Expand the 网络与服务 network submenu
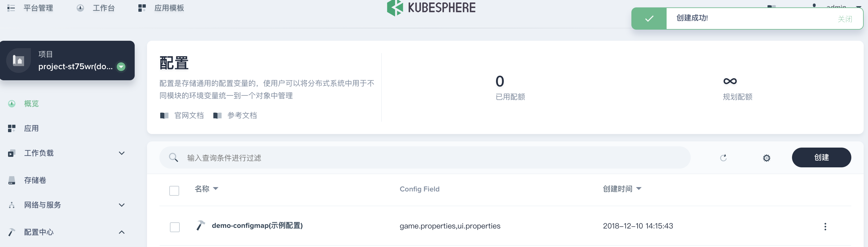 click(x=42, y=204)
